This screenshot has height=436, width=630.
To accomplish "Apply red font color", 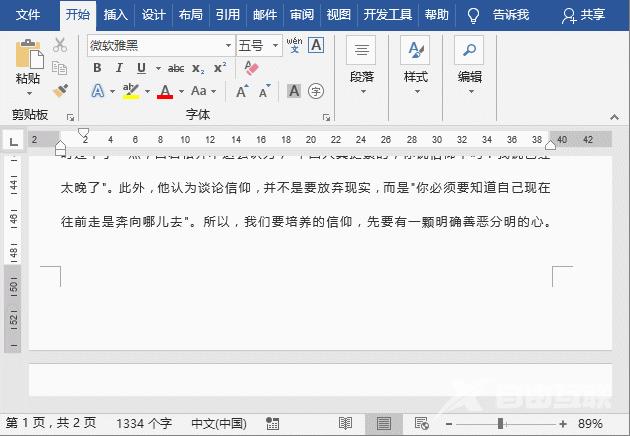I will coord(165,92).
